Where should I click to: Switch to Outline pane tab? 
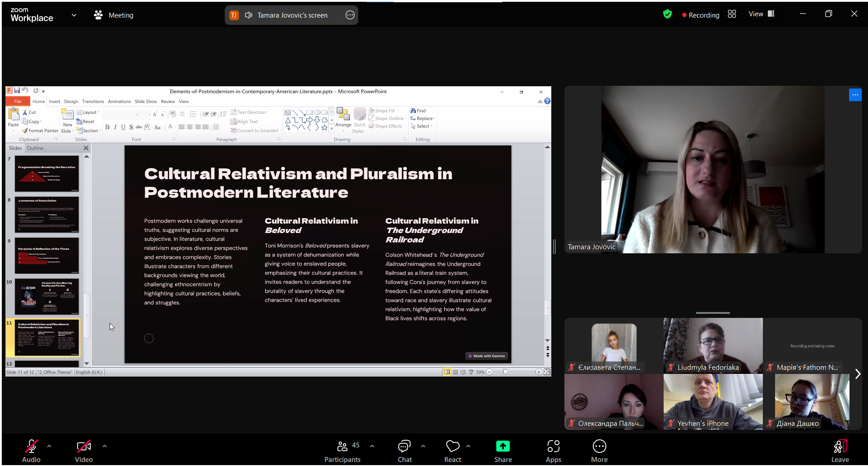click(35, 148)
